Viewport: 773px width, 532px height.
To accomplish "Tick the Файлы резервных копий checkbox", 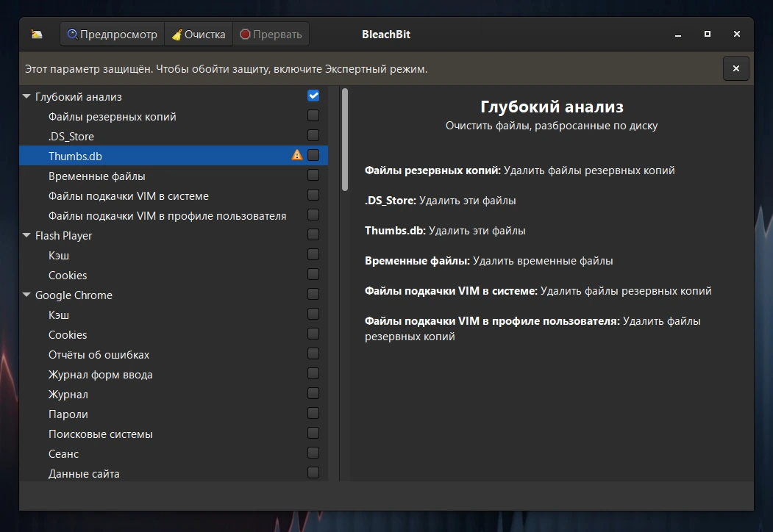I will [313, 115].
